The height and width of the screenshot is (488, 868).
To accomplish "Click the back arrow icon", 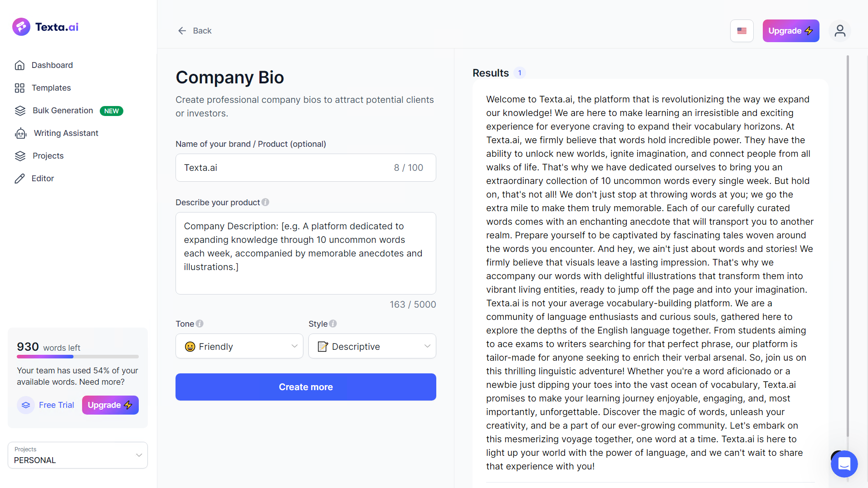I will 182,31.
